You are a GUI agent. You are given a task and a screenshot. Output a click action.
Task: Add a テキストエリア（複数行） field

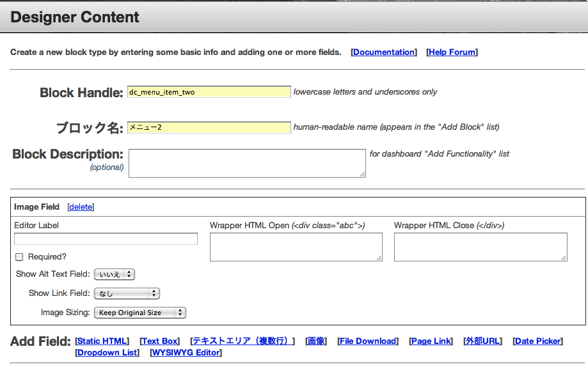point(242,341)
